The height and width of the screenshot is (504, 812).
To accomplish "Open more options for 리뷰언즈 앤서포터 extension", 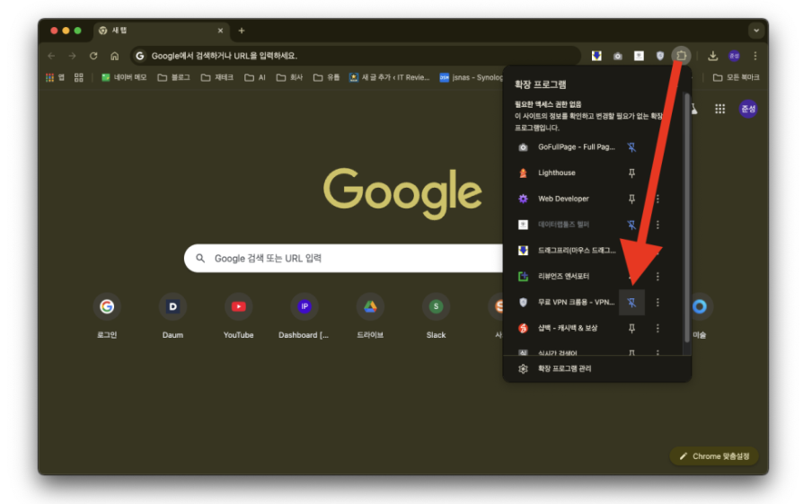I will tap(658, 277).
